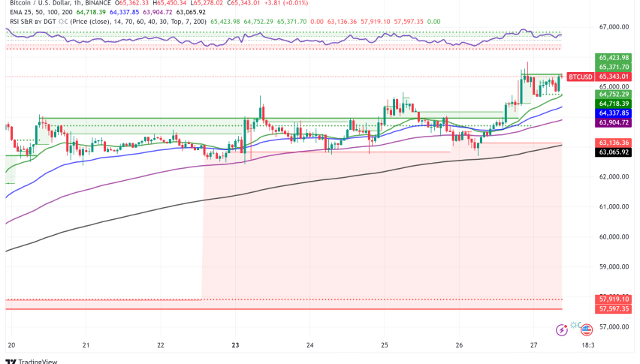Screen dimensions: 640x364
Task: Click date 20 on the time axis
Action: [11, 345]
